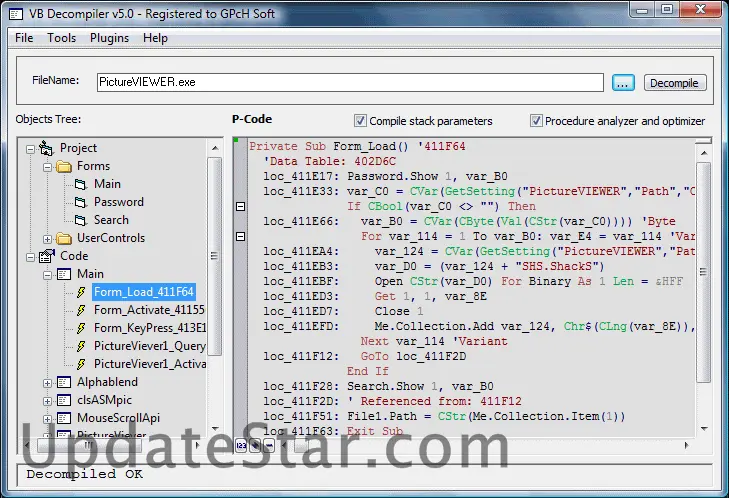
Task: Select the Search form label
Action: pos(111,220)
